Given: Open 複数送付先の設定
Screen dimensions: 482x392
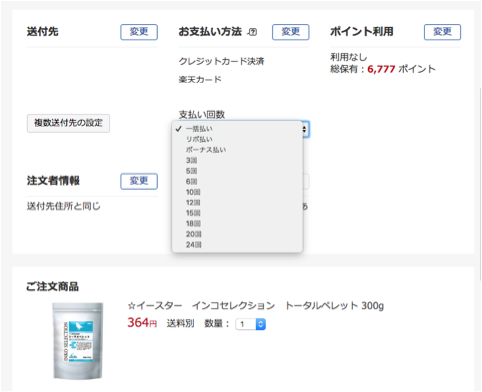Looking at the screenshot, I should tap(68, 123).
